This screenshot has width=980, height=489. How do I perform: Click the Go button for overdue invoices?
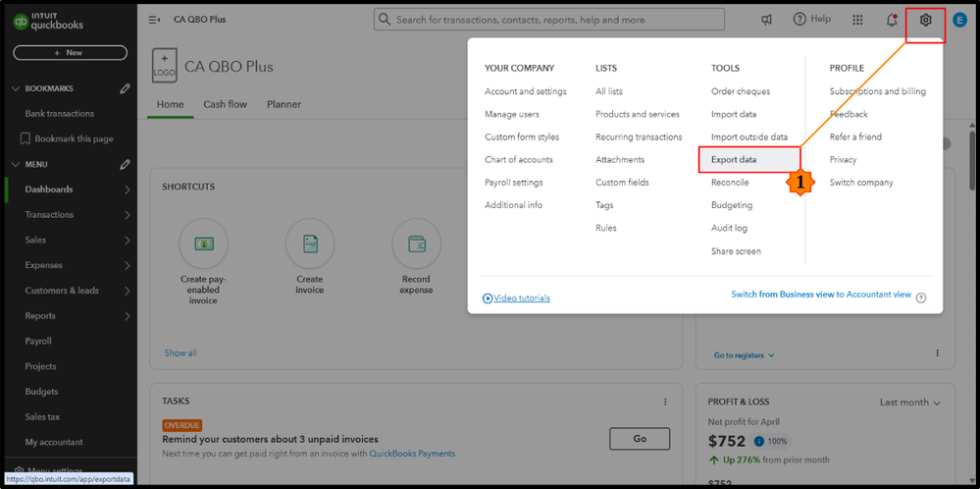(x=640, y=438)
